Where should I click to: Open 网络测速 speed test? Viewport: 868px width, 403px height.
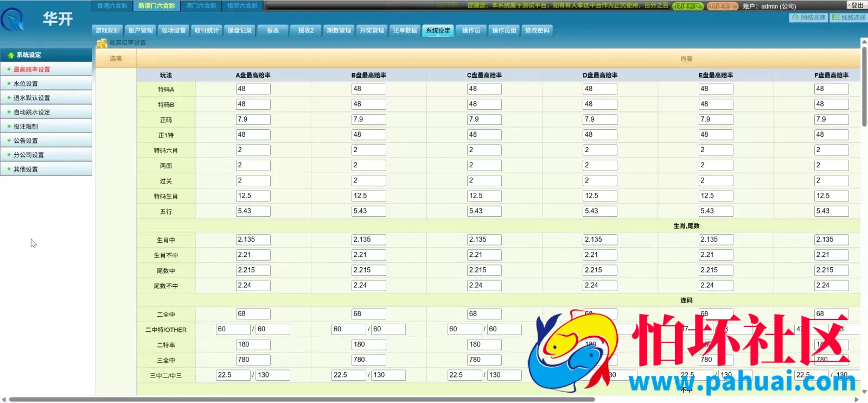pyautogui.click(x=808, y=18)
